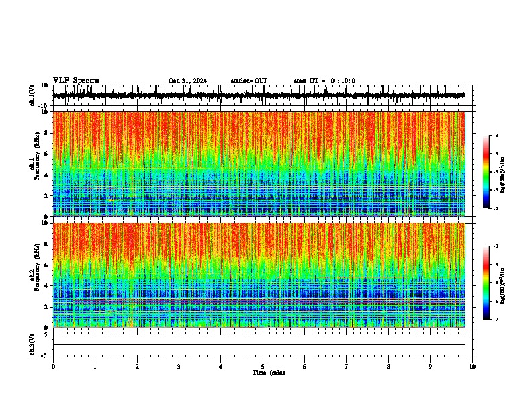532x411 pixels.
Task: Click the 'ch.3(V)' axis label
Action: click(32, 345)
